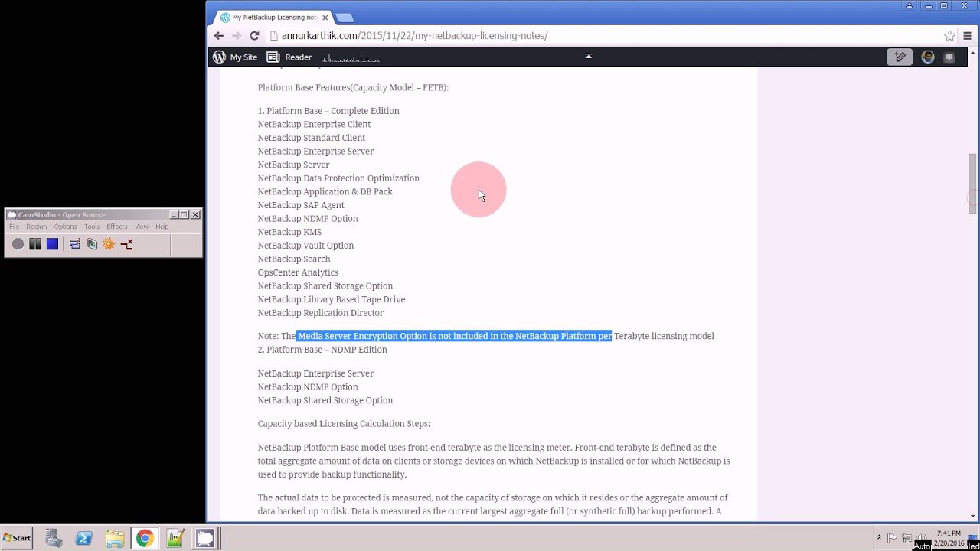This screenshot has height=551, width=980.
Task: Click scrollbar down arrow at bottom
Action: (x=972, y=516)
